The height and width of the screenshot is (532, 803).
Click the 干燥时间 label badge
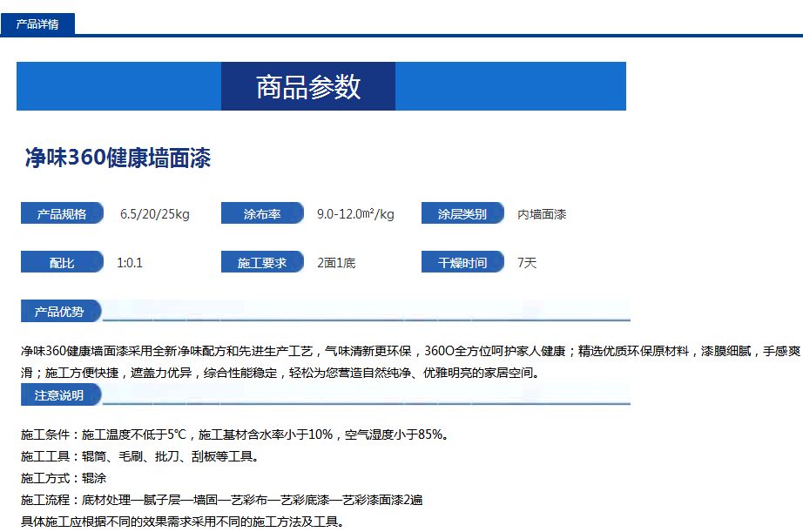click(462, 262)
